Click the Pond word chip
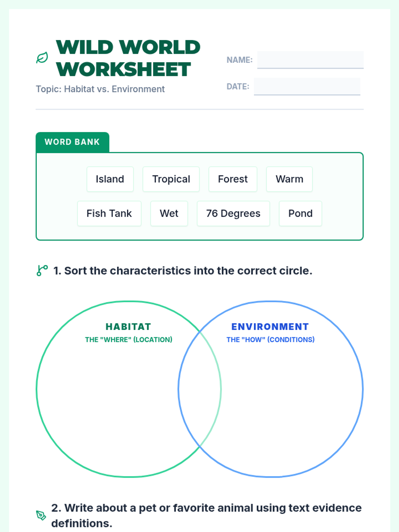 (x=300, y=213)
